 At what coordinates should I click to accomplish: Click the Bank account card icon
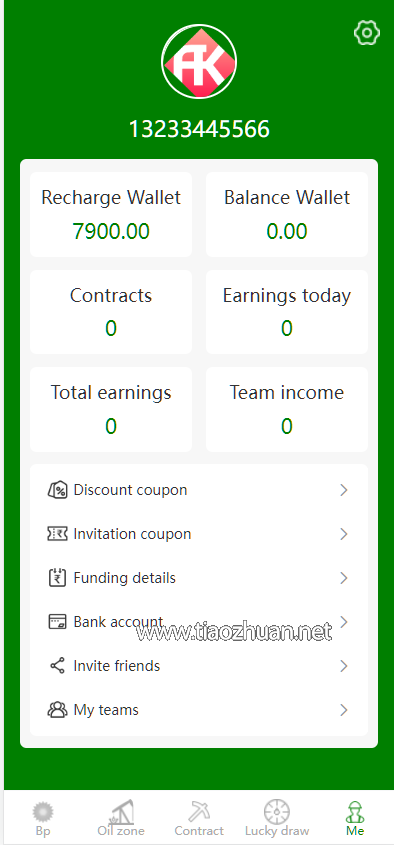pyautogui.click(x=57, y=622)
